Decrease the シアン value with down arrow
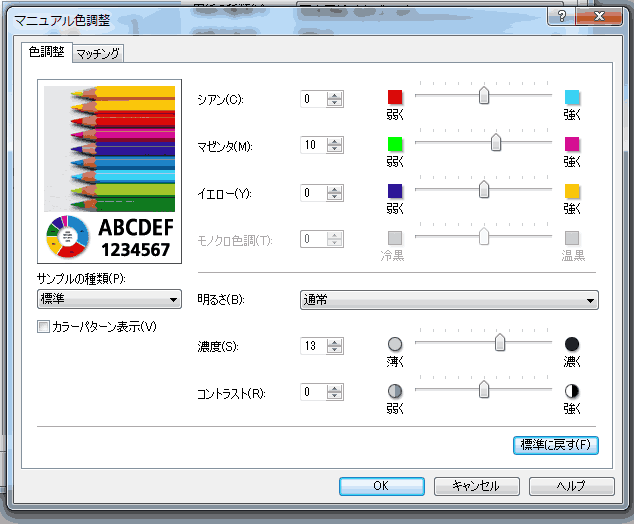The image size is (634, 524). (x=334, y=103)
